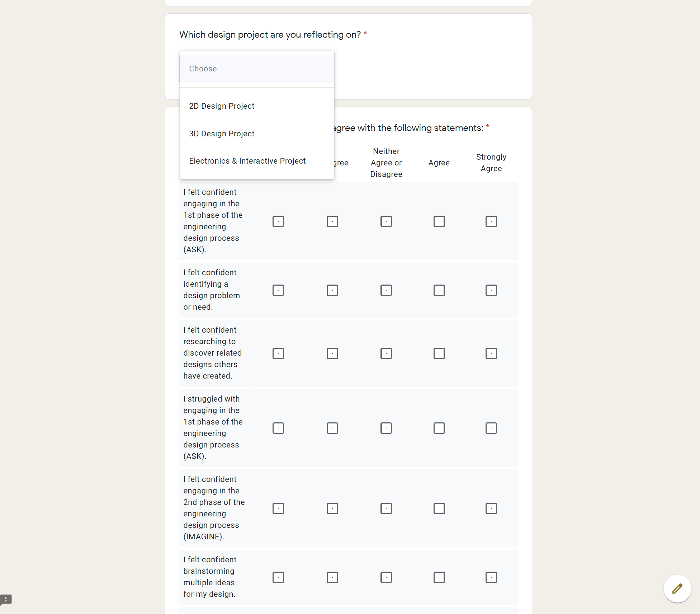
Task: Check Neither for ASK phase confidence row
Action: pyautogui.click(x=386, y=221)
